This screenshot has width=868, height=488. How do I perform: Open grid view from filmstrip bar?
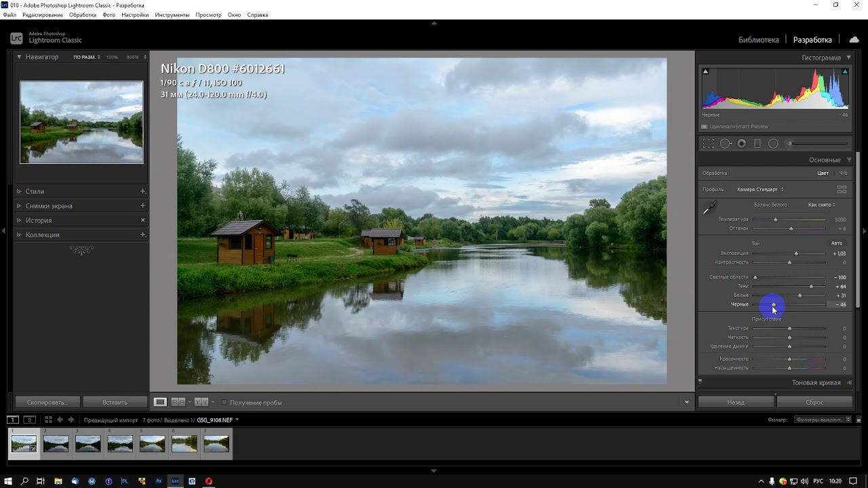pyautogui.click(x=48, y=420)
